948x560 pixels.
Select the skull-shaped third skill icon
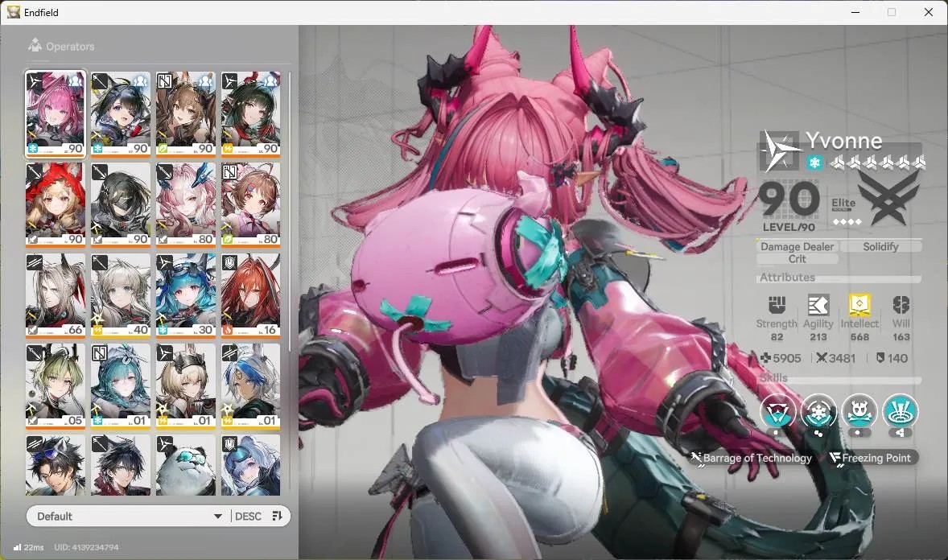click(x=859, y=412)
